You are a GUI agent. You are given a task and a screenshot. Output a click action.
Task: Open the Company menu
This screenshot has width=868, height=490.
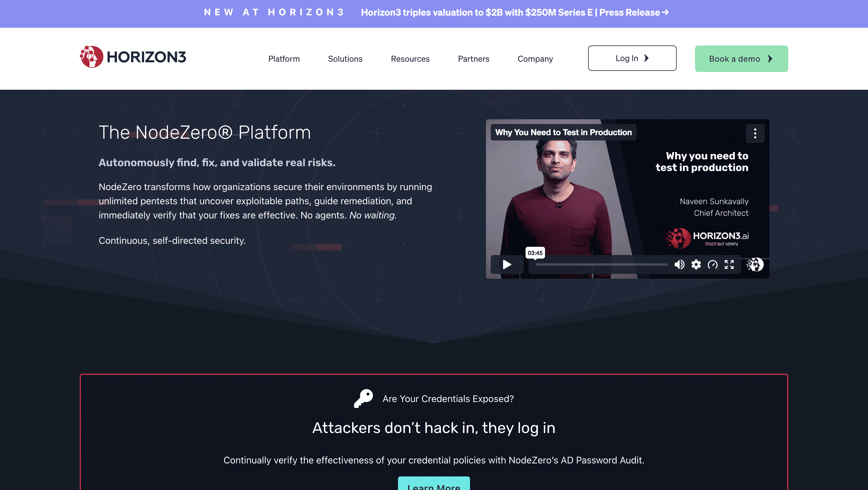pos(535,59)
